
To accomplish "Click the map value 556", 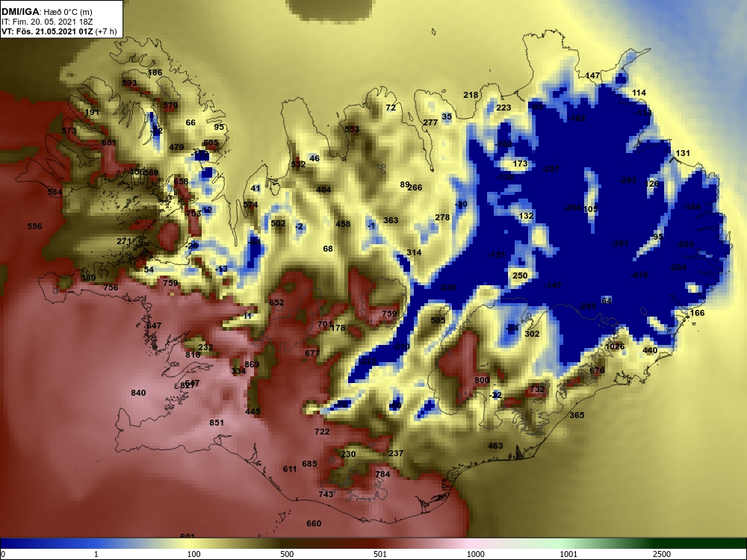I will point(34,227).
